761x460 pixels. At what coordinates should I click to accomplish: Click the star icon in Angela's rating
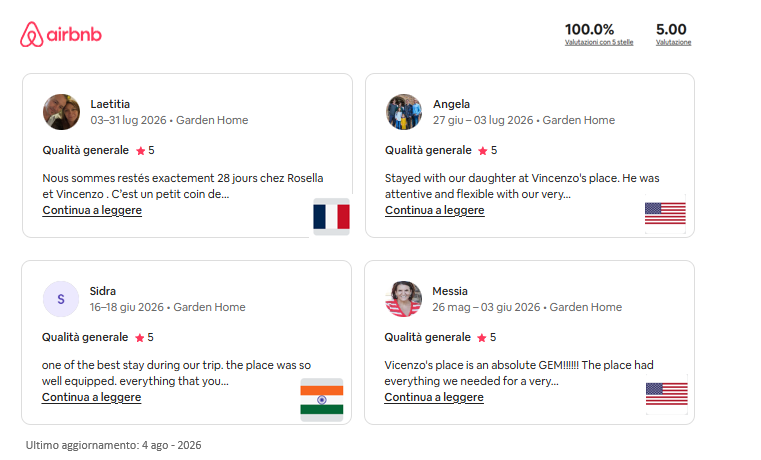(482, 151)
